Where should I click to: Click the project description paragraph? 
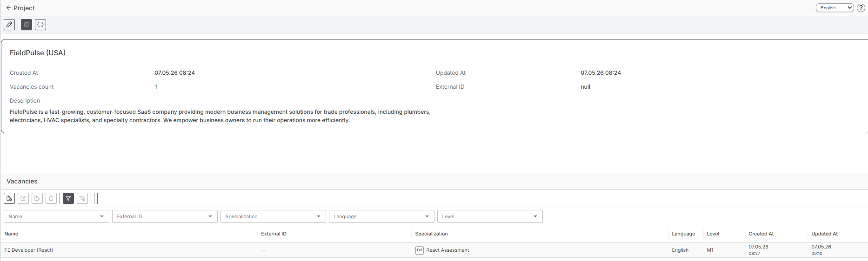click(x=220, y=116)
